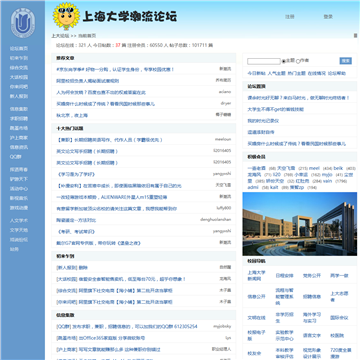Viewport: 360px width, 360px height.
Task: Open 综合交流 in the left sidebar
Action: click(x=19, y=68)
